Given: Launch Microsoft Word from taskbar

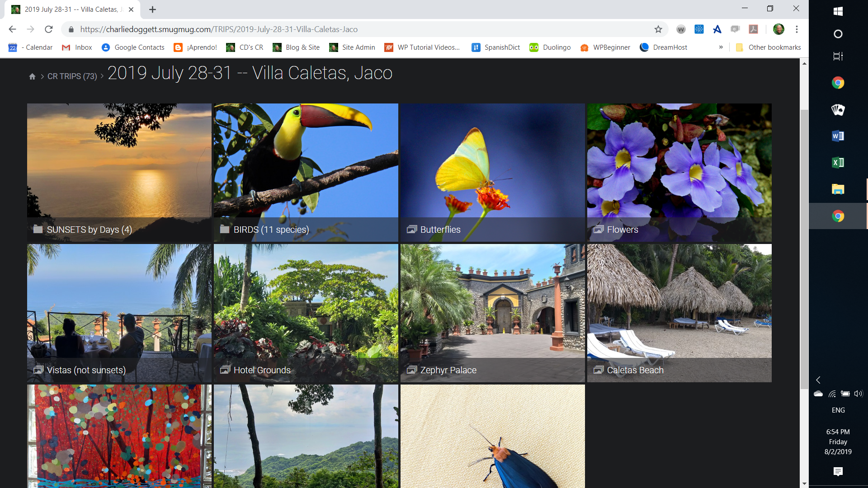Looking at the screenshot, I should pyautogui.click(x=838, y=136).
